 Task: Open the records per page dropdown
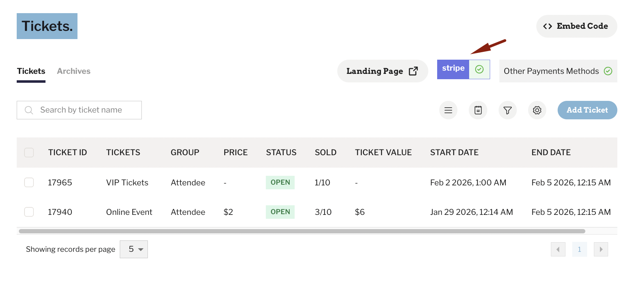(134, 249)
